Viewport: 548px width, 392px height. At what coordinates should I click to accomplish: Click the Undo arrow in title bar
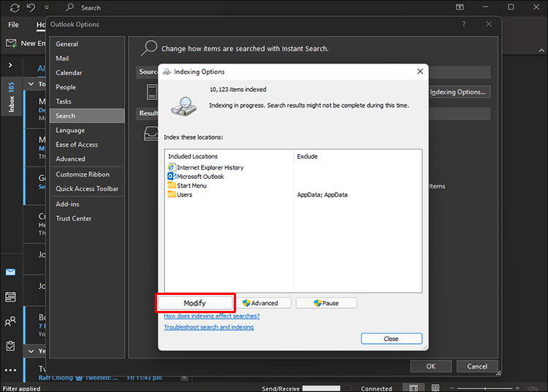(x=31, y=7)
